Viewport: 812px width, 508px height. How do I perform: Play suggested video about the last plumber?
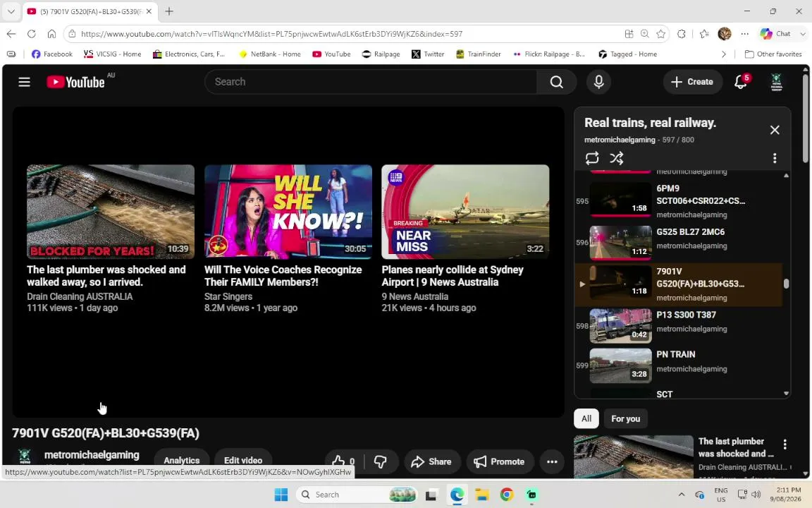(111, 212)
